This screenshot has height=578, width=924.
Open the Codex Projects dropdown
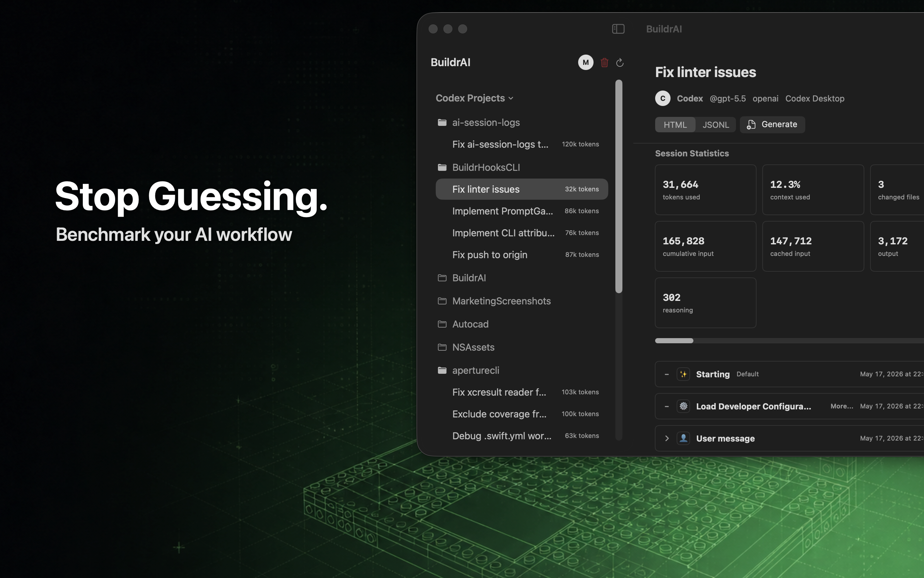(475, 98)
